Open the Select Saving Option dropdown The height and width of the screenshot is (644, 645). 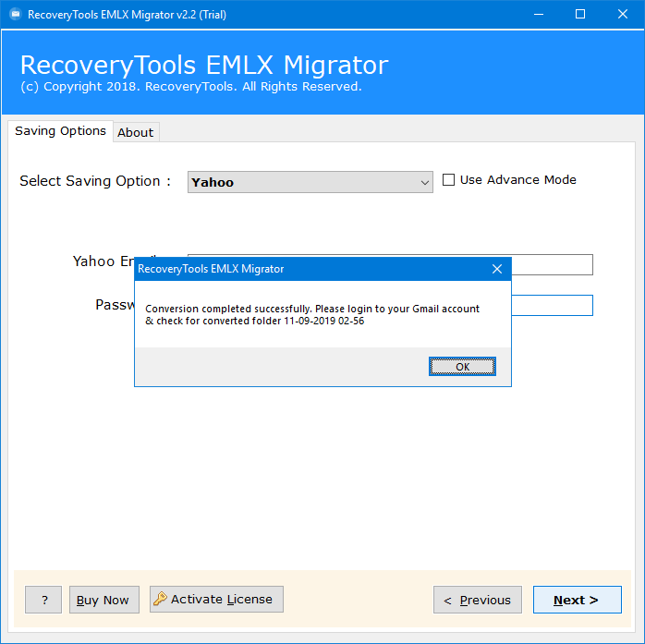pyautogui.click(x=310, y=182)
